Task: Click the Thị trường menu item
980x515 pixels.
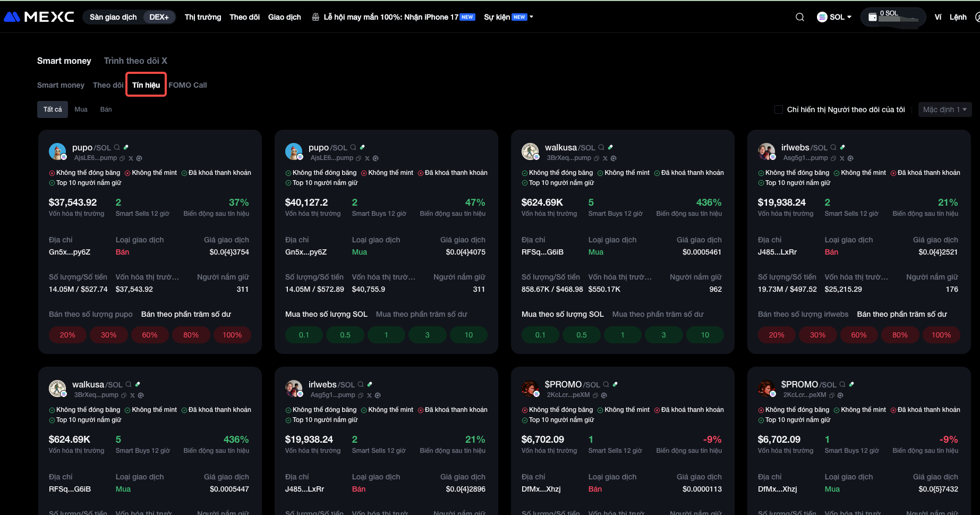Action: (202, 17)
